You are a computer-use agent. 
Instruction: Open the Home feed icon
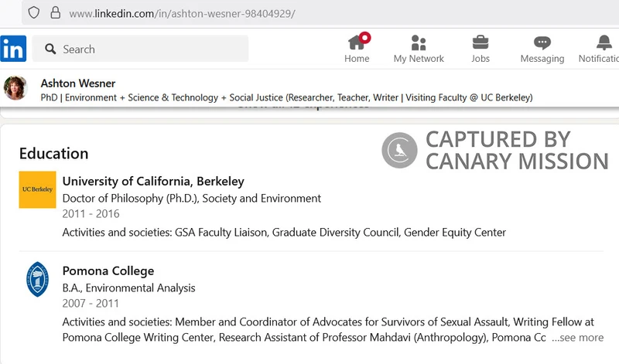tap(357, 43)
